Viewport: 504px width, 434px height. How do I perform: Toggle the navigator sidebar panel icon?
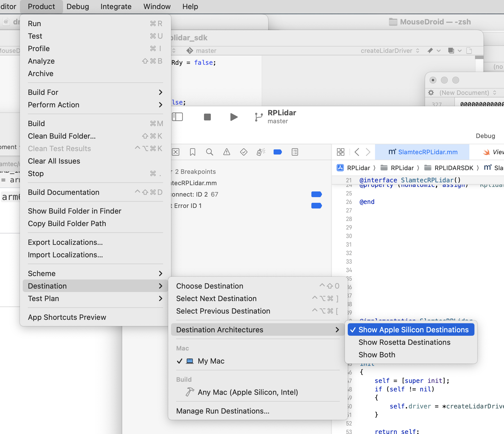177,117
